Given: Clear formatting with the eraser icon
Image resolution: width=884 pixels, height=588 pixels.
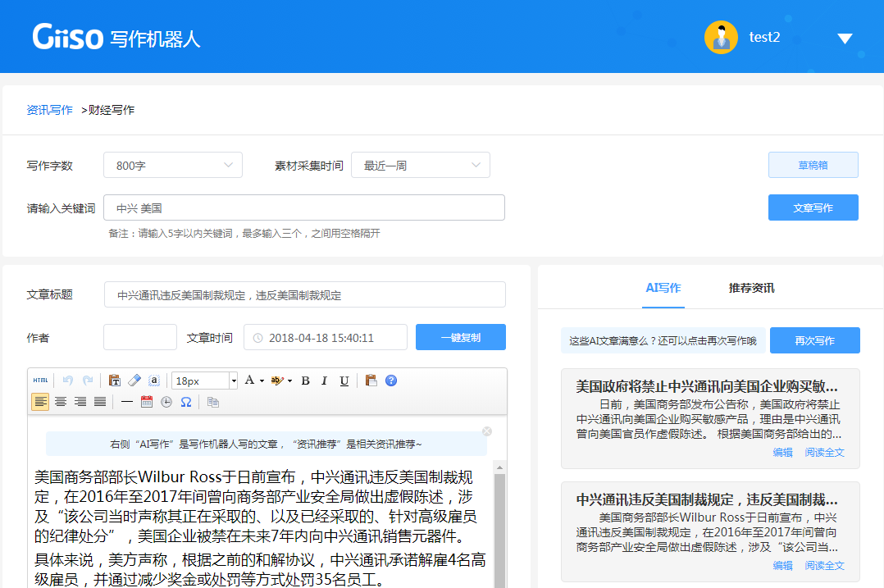Looking at the screenshot, I should click(134, 381).
